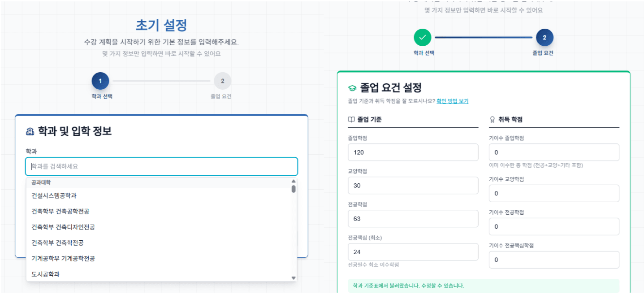644x295 pixels.
Task: Select 도시공학과 from the department list
Action: pos(45,274)
